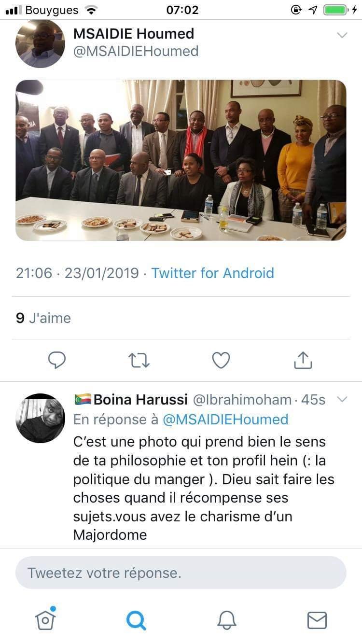The width and height of the screenshot is (362, 644).
Task: Go to Home timeline tab
Action: coord(45,619)
